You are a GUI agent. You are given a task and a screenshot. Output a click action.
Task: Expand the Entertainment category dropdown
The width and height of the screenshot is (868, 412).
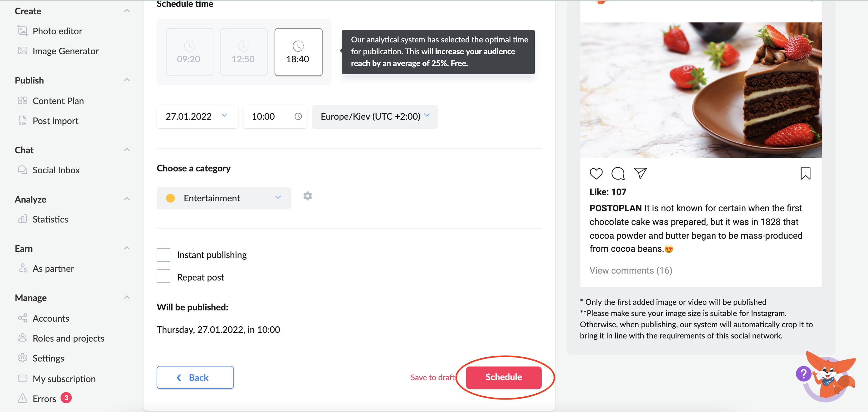point(224,198)
